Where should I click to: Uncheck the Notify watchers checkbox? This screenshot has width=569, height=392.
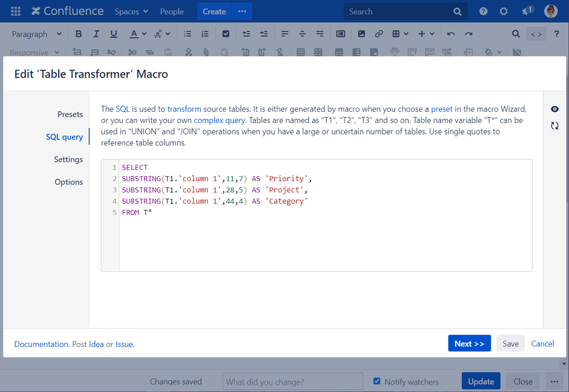(x=376, y=381)
